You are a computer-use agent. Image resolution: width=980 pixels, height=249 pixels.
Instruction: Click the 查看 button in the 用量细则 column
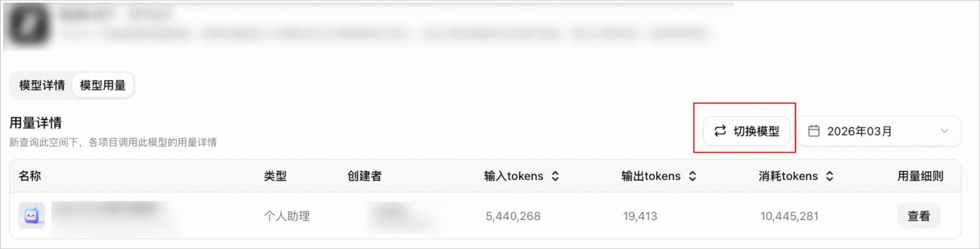tap(919, 216)
